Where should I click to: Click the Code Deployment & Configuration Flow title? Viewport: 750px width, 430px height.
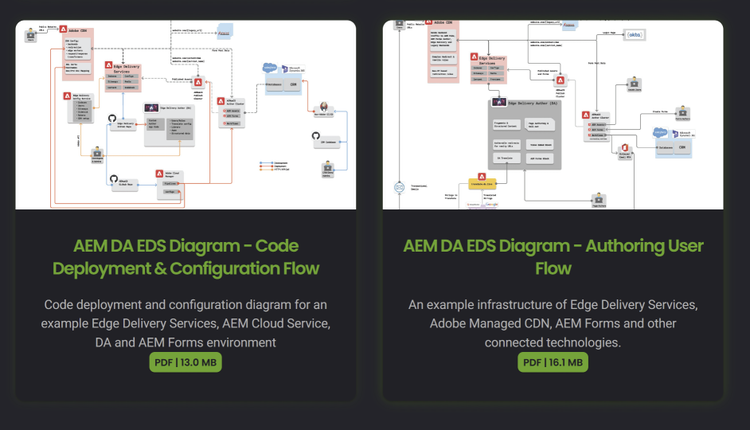pos(186,257)
